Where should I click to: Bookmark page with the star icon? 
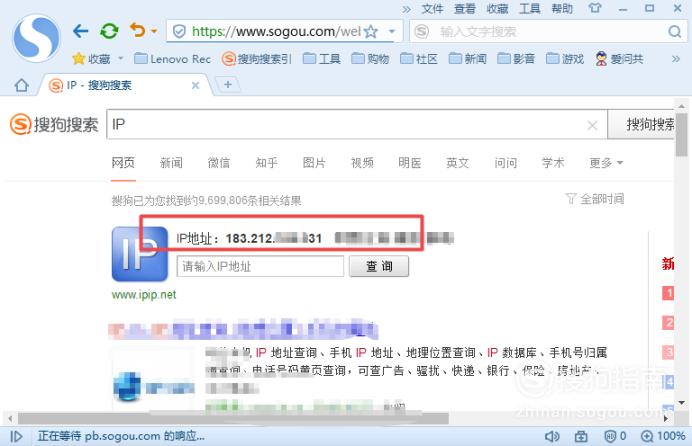(371, 31)
